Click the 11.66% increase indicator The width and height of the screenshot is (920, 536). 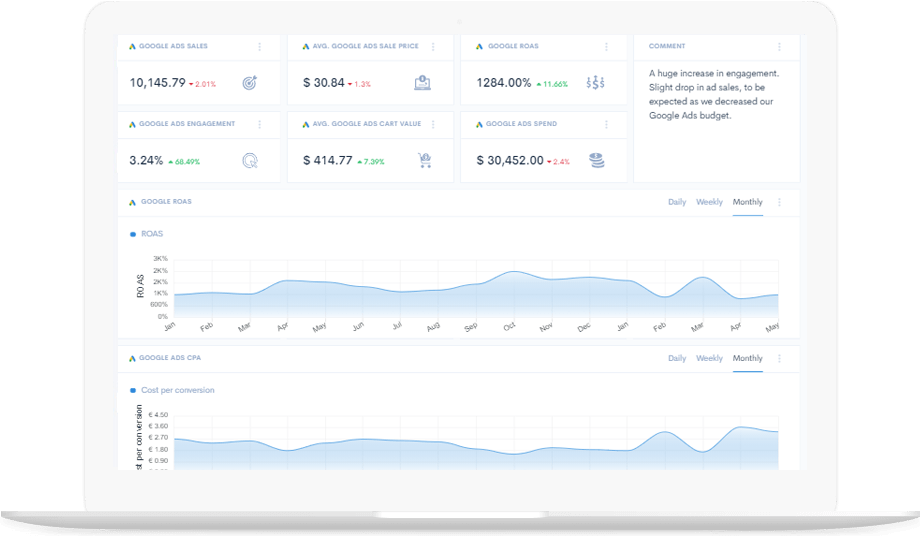[x=552, y=84]
